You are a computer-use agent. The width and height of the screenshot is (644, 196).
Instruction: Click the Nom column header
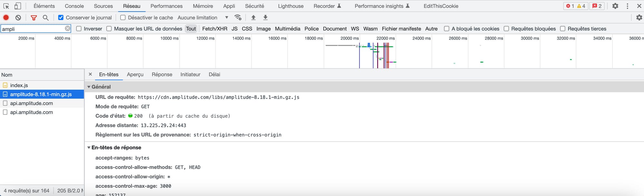[x=42, y=75]
